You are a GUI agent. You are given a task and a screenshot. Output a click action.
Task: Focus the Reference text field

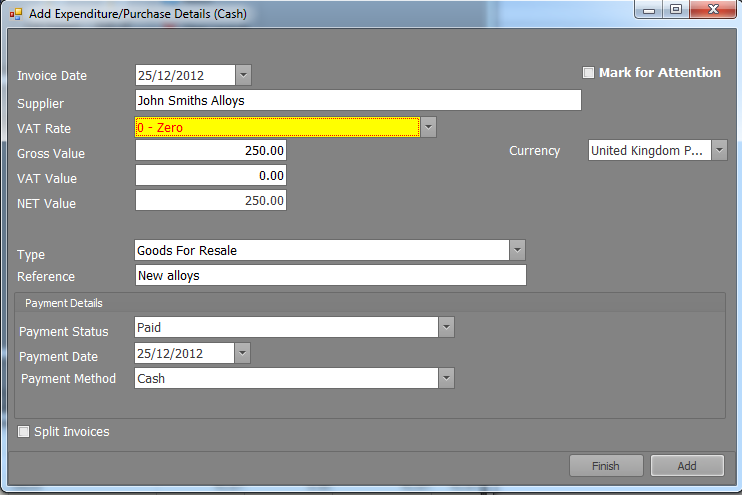coord(330,275)
